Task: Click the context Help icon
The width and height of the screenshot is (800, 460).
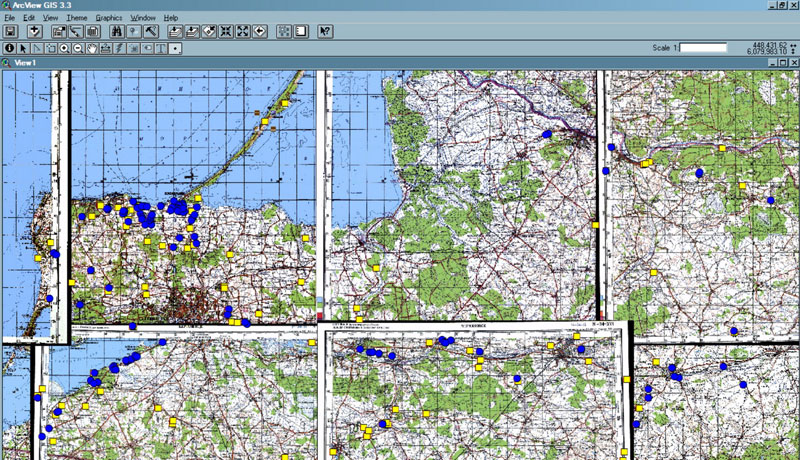Action: [x=324, y=32]
